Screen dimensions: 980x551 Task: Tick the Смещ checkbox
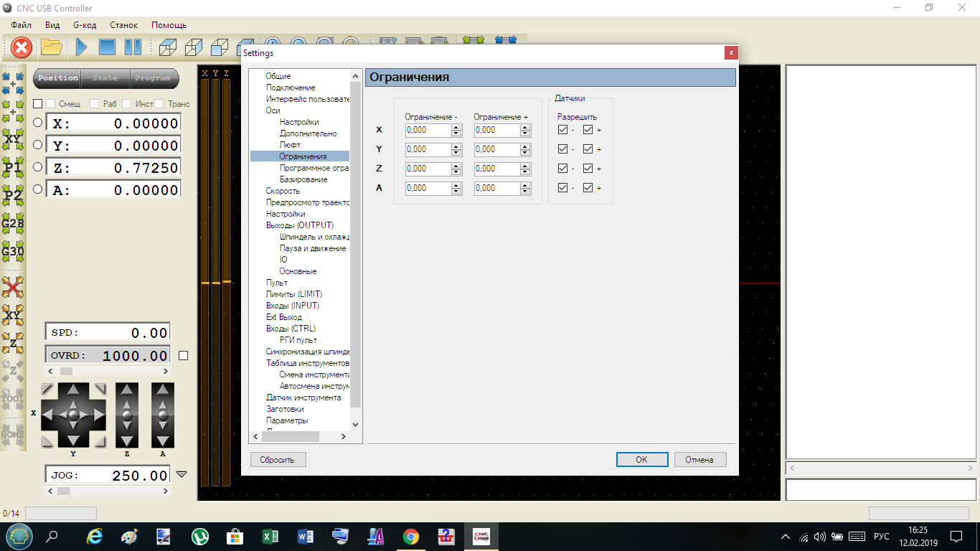50,104
